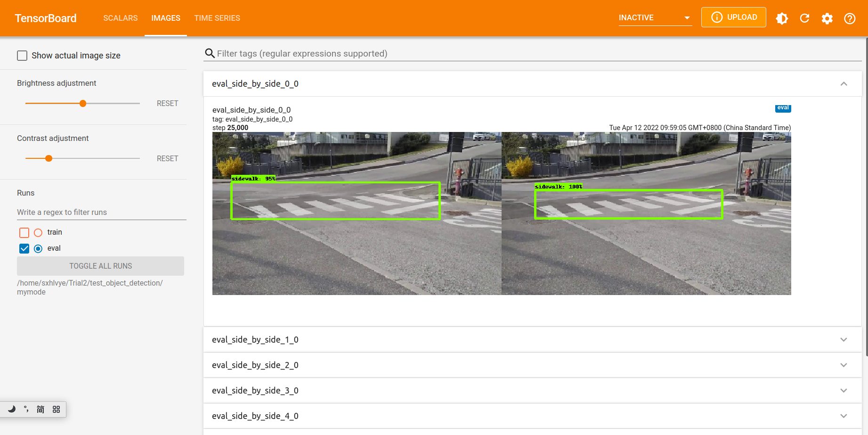Expand the eval_side_by_side_2_0 section
This screenshot has height=435, width=868.
pyautogui.click(x=844, y=365)
